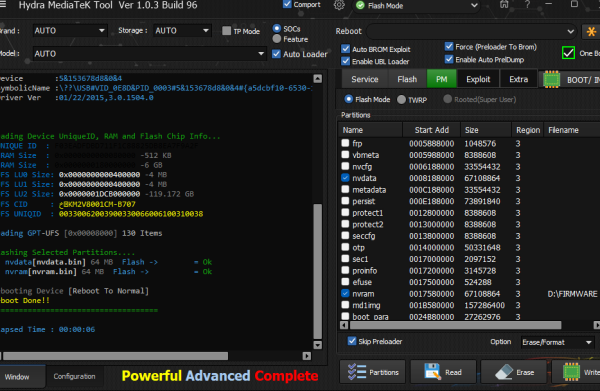Click the Read floppy disk icon
The width and height of the screenshot is (600, 391).
432,372
